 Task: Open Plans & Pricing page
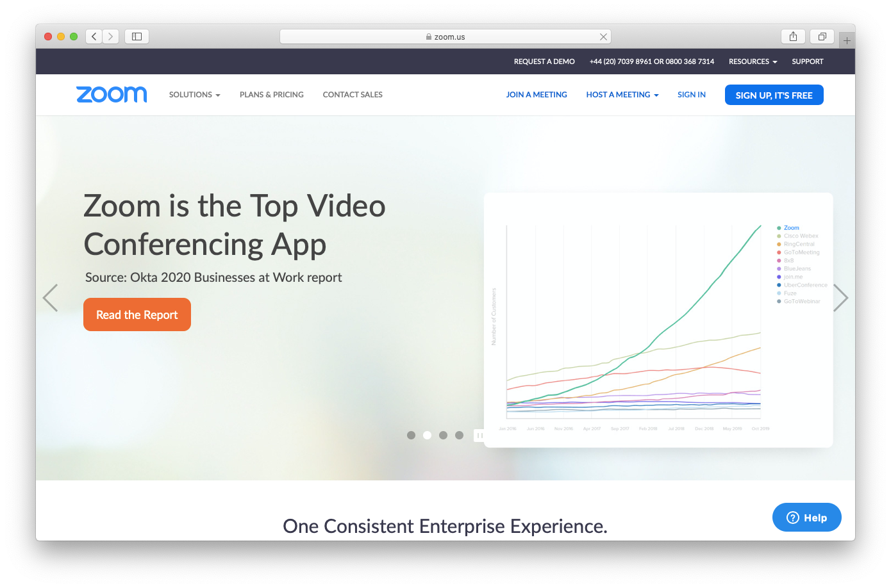[272, 95]
